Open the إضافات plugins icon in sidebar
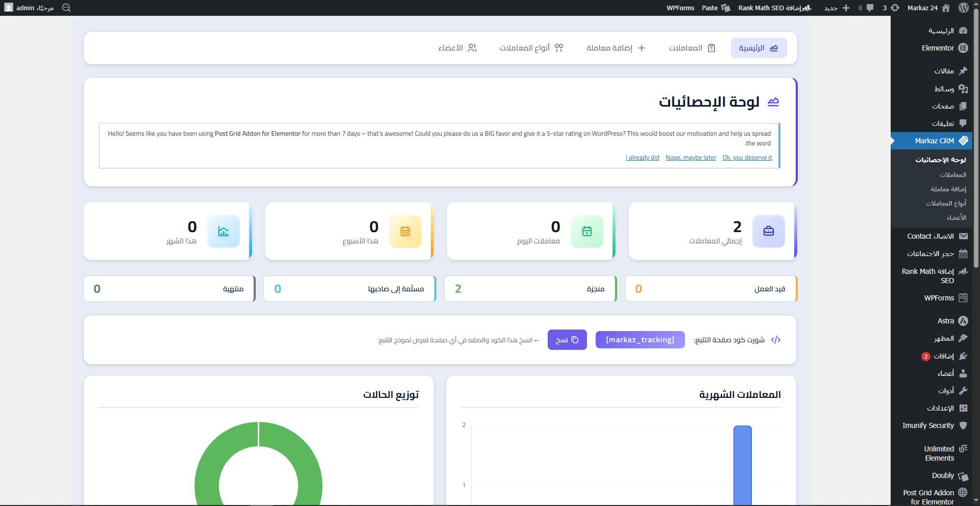Image resolution: width=980 pixels, height=506 pixels. pyautogui.click(x=963, y=356)
